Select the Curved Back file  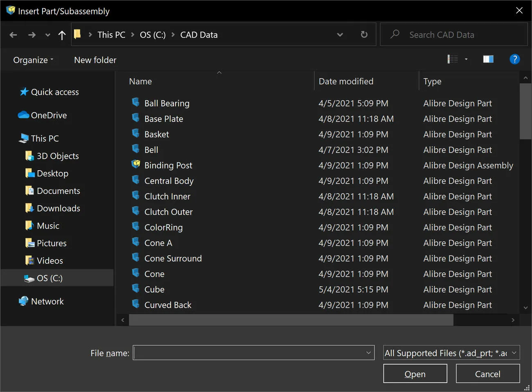168,305
